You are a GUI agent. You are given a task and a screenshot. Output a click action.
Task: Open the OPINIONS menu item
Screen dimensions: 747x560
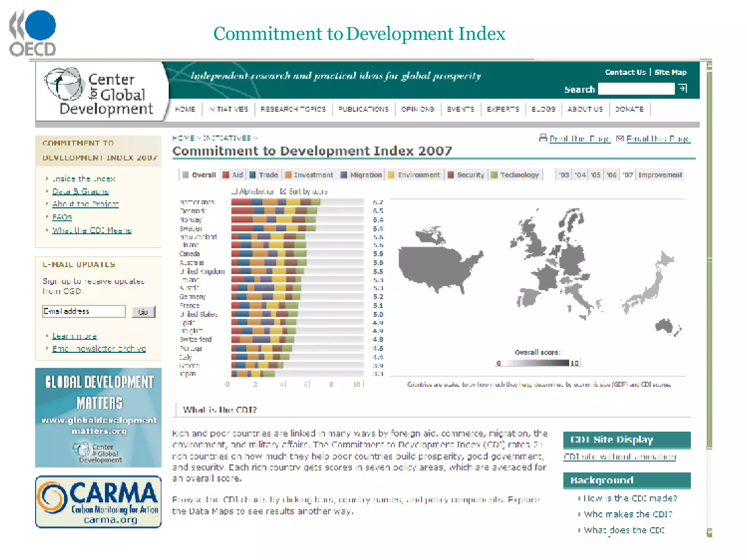pos(418,109)
